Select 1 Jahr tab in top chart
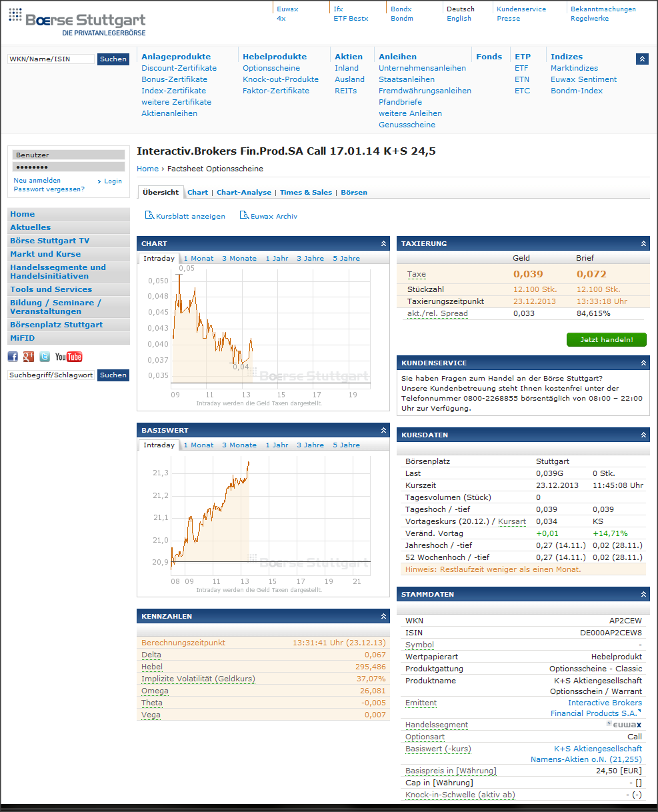Viewport: 658px width, 812px height. [277, 258]
